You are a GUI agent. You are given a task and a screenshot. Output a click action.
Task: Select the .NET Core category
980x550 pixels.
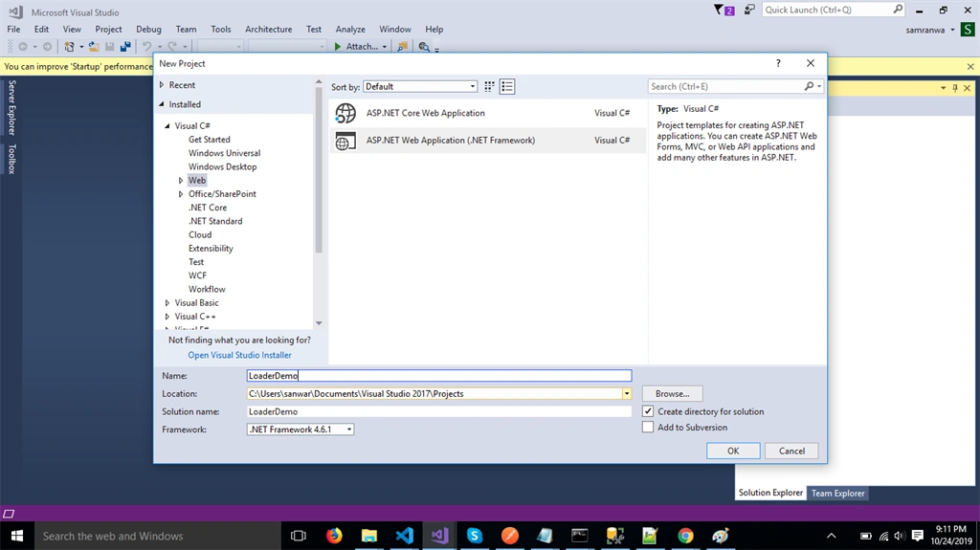point(208,208)
